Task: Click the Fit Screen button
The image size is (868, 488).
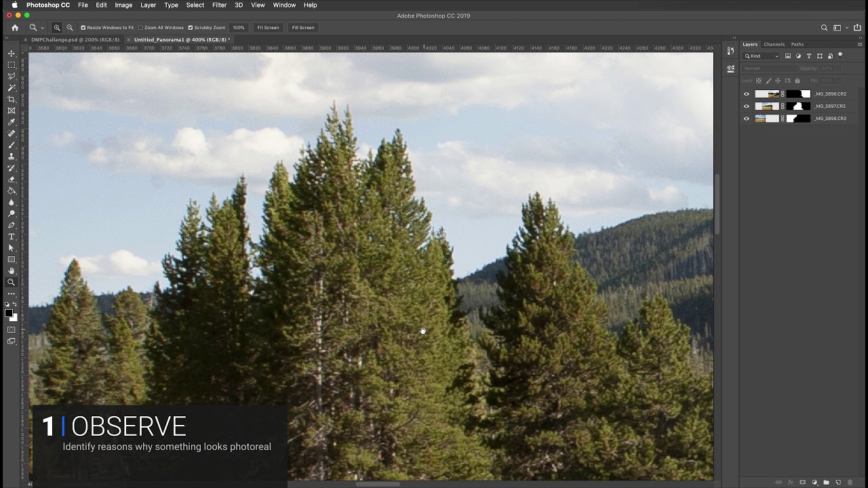Action: (268, 28)
